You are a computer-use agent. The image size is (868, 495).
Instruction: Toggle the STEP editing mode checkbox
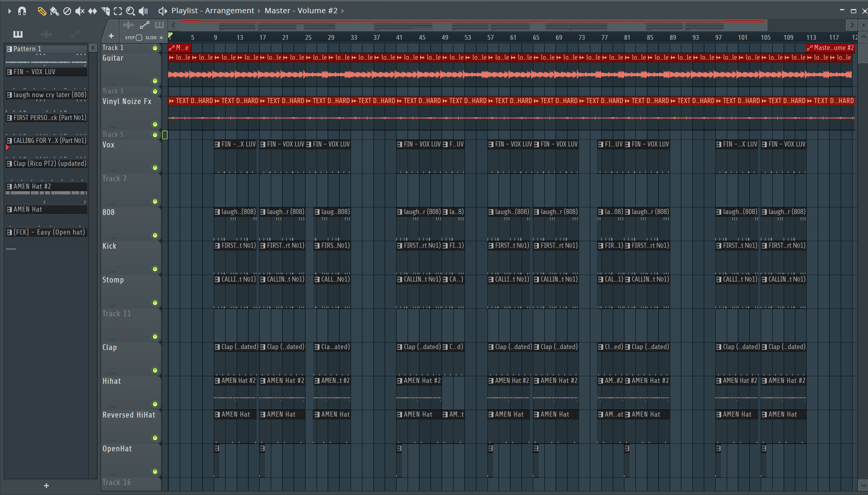click(x=139, y=38)
